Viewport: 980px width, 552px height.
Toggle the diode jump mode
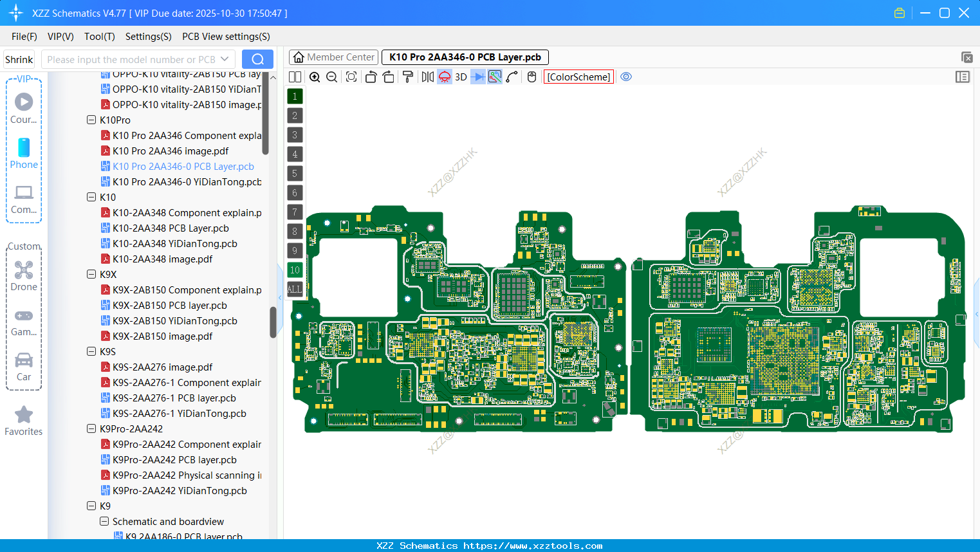[478, 77]
